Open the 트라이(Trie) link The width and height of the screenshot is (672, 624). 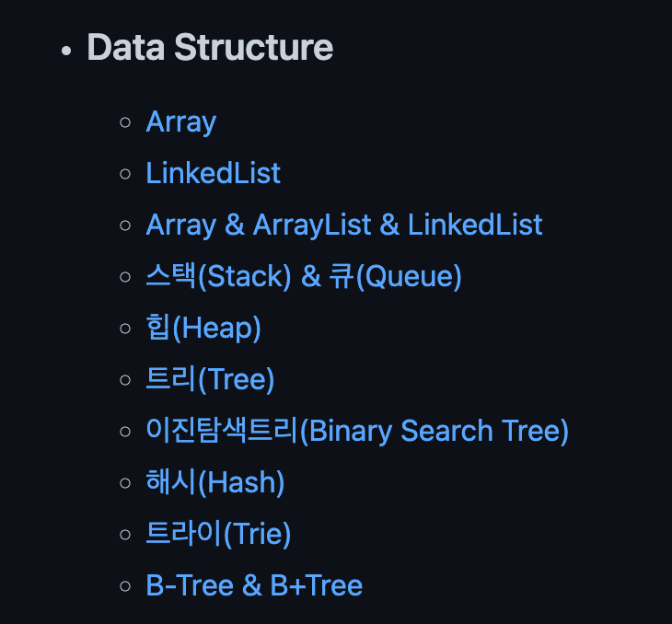coord(218,535)
